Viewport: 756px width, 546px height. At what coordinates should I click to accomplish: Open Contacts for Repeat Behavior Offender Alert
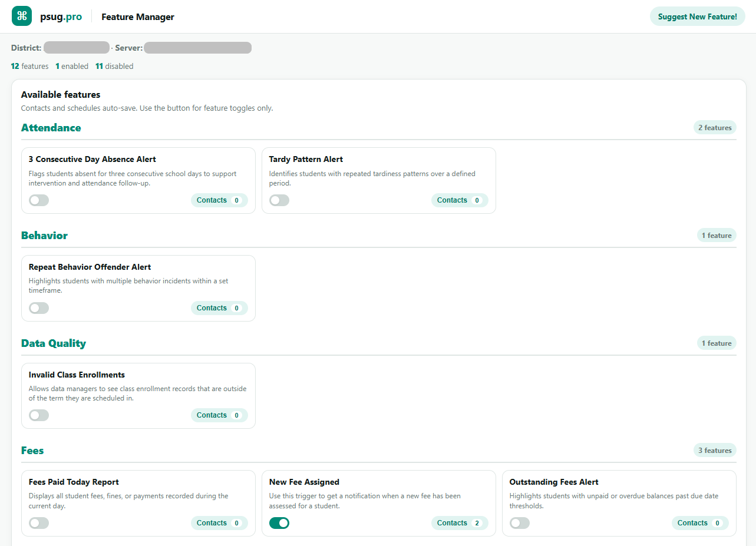coord(219,308)
